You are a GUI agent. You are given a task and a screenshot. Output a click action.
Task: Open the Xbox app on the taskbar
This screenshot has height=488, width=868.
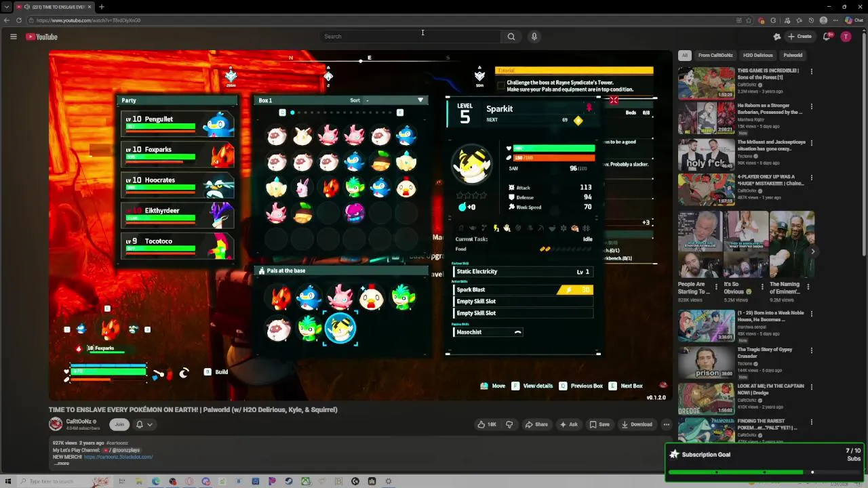[306, 481]
